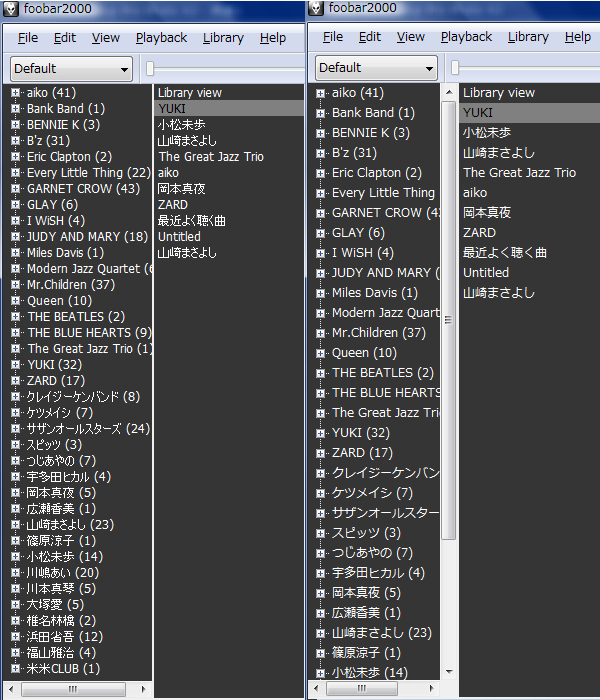This screenshot has width=600, height=700.
Task: Expand I WiSH (4) in left window
Action: click(x=16, y=221)
